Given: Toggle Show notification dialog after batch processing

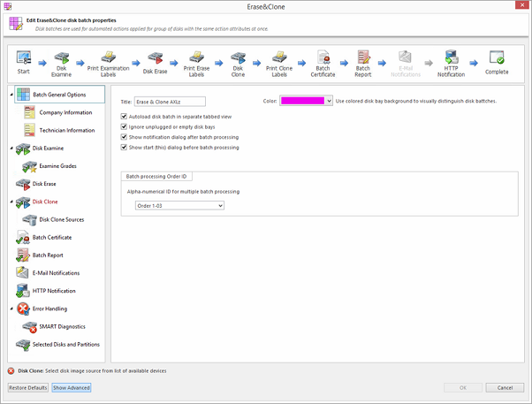Looking at the screenshot, I should [124, 137].
